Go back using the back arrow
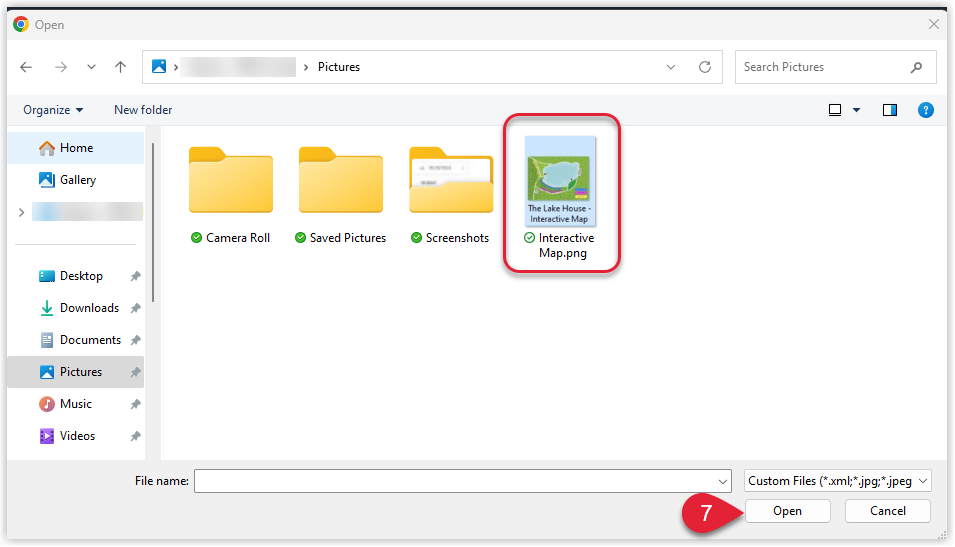Viewport: 955px width, 547px height. click(26, 67)
